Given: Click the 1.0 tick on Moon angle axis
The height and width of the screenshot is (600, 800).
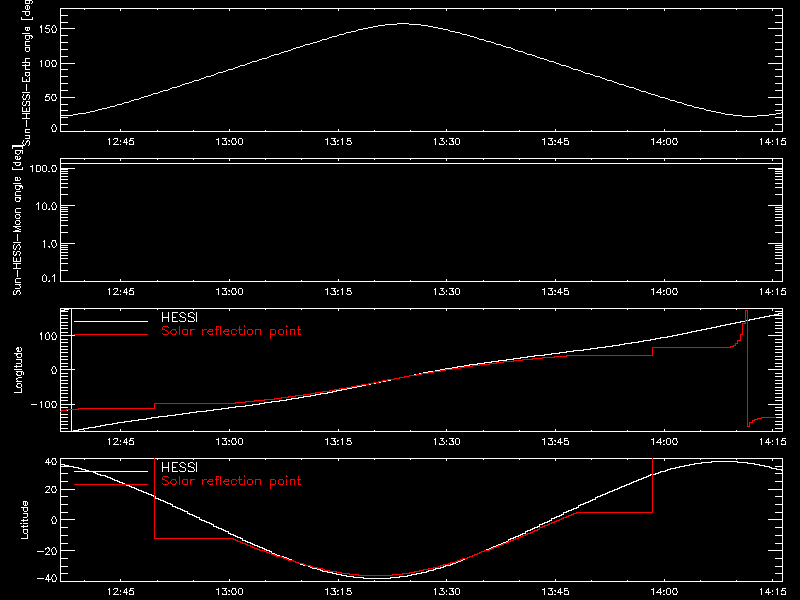Looking at the screenshot, I should 49,244.
